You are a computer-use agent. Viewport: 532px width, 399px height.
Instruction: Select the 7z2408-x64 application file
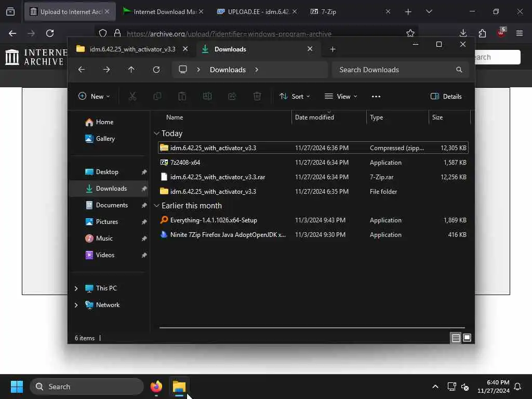pyautogui.click(x=313, y=163)
